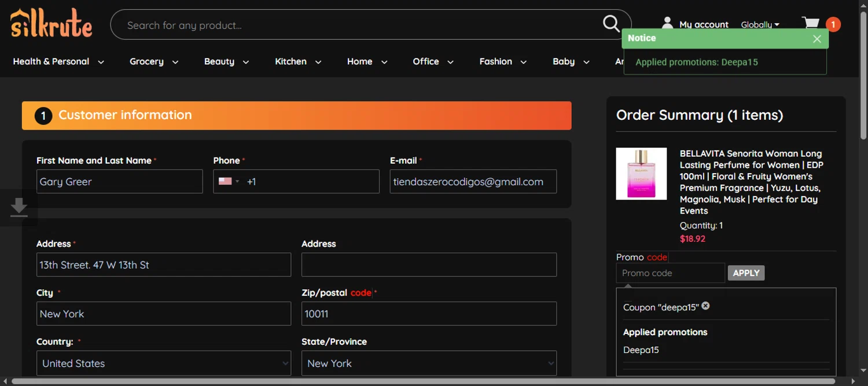This screenshot has width=868, height=386.
Task: Expand the Home menu
Action: coord(367,61)
